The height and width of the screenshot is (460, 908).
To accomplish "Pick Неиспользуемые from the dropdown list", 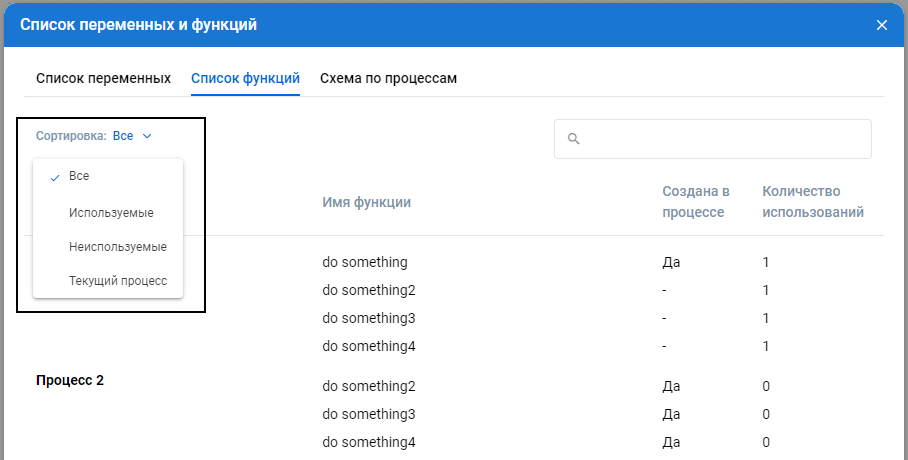I will (x=117, y=247).
